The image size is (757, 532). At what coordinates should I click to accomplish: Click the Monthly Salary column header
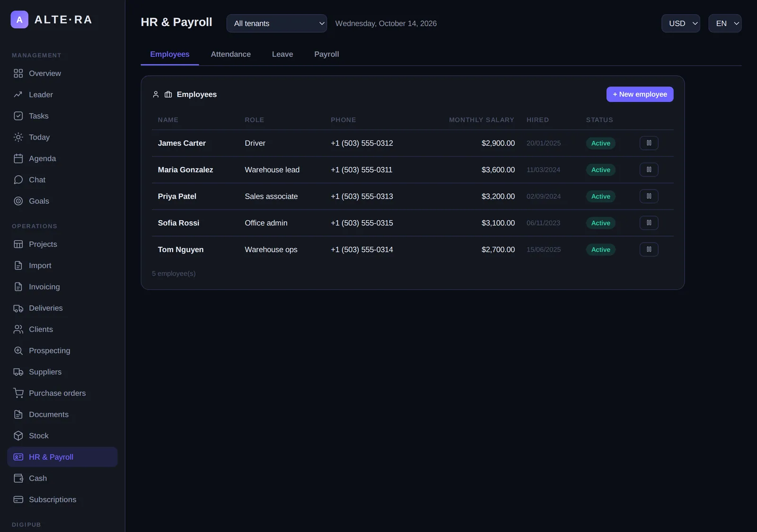481,120
